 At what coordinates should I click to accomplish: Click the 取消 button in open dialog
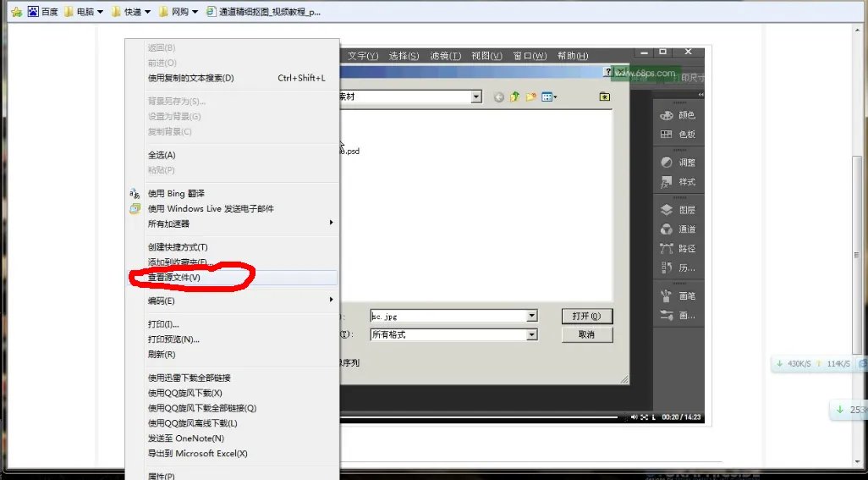(x=587, y=334)
